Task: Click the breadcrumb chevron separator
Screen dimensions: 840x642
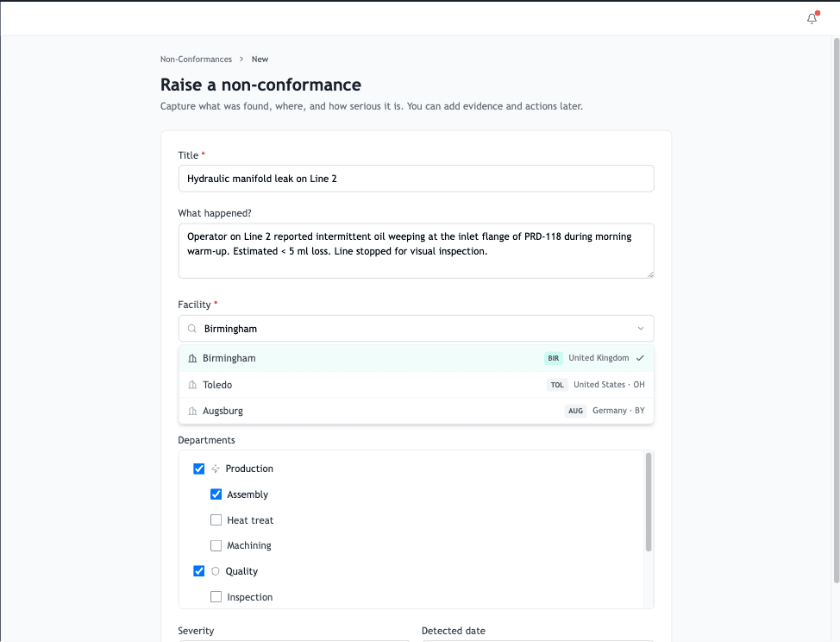Action: point(241,59)
